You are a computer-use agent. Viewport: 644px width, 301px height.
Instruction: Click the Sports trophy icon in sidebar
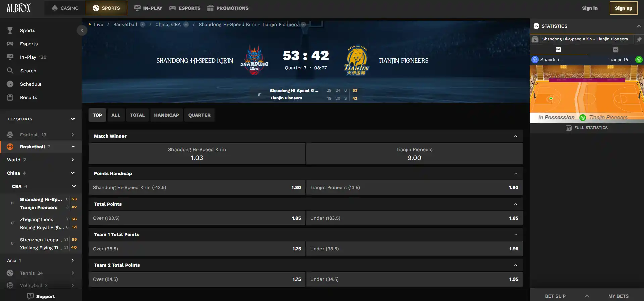pyautogui.click(x=10, y=30)
